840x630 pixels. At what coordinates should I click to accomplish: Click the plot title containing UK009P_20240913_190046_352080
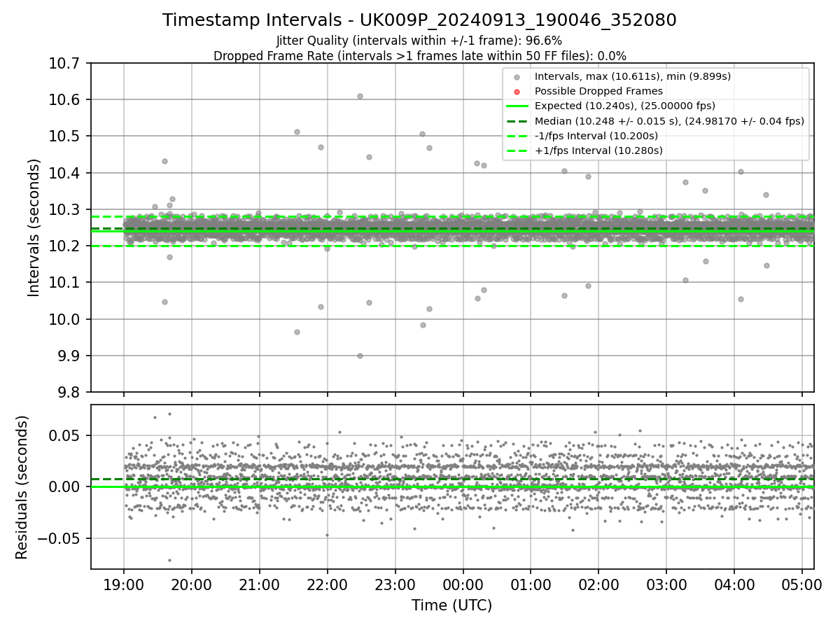pos(419,20)
